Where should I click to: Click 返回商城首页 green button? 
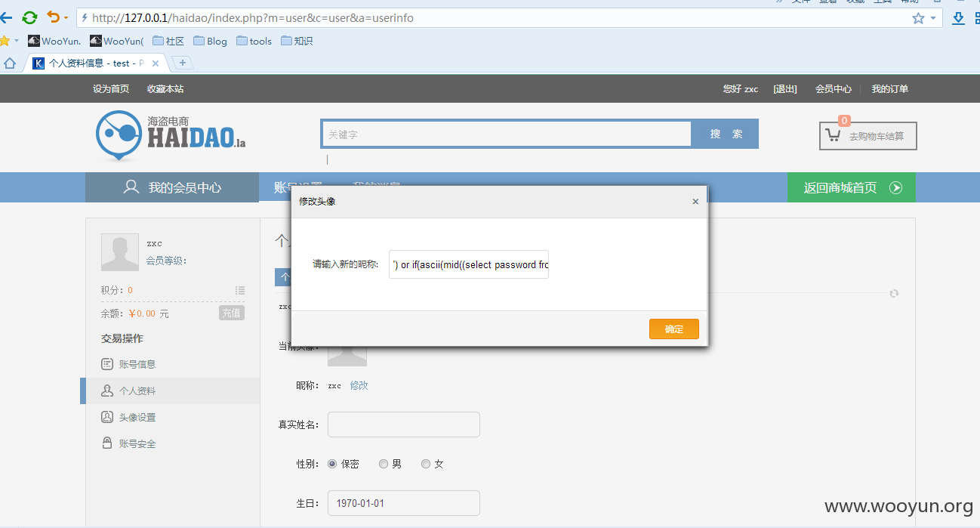tap(852, 187)
